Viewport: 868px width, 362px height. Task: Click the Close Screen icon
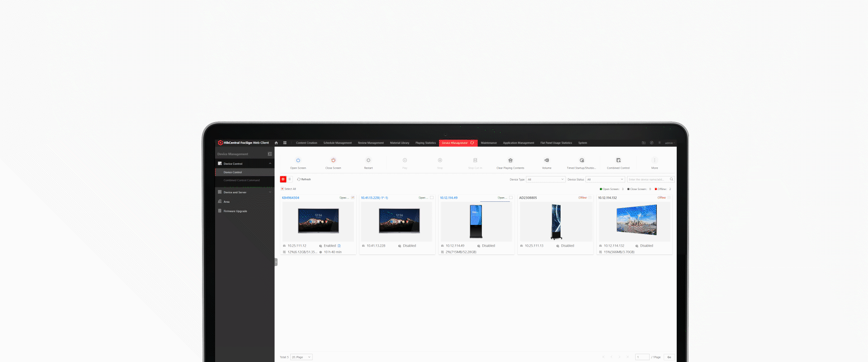click(333, 161)
